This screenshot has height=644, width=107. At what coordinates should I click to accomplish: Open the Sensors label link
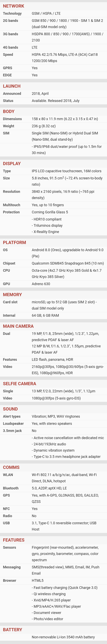pyautogui.click(x=10, y=548)
